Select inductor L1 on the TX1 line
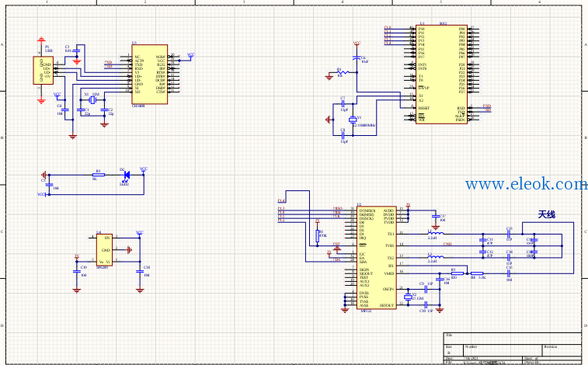This screenshot has height=365, width=588. tap(436, 234)
